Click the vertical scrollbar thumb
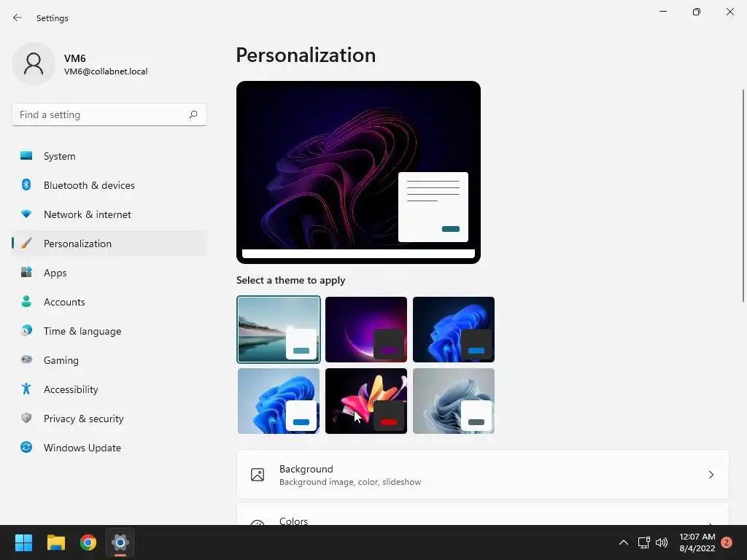Screen dimensions: 747x560 pyautogui.click(x=743, y=195)
